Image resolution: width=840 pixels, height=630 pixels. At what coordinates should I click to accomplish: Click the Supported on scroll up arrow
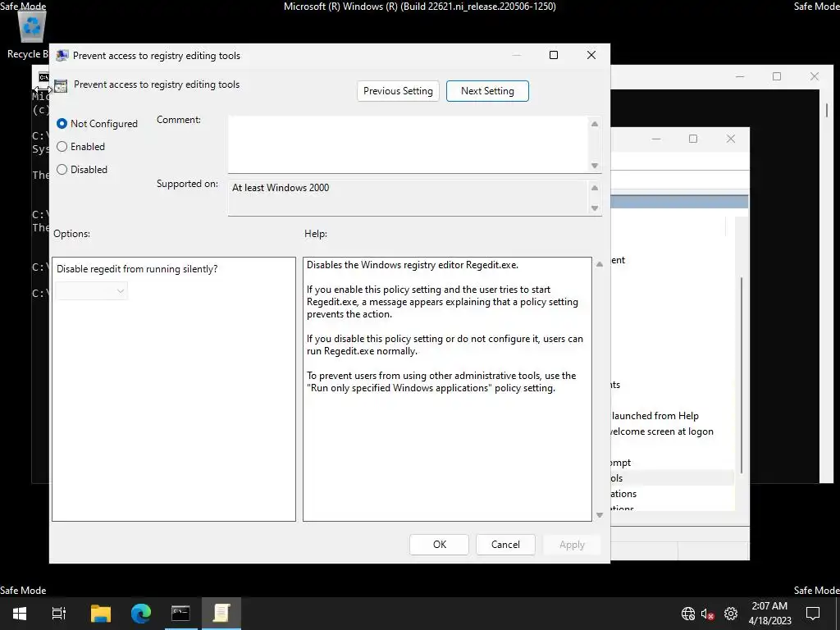point(595,188)
